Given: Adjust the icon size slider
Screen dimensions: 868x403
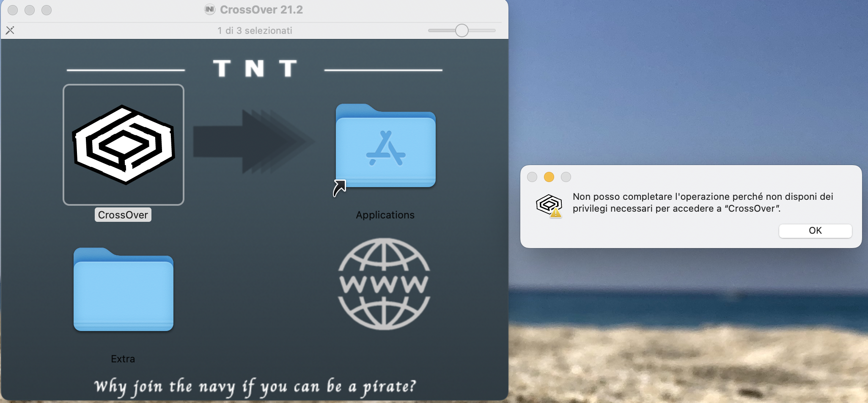Looking at the screenshot, I should pos(462,30).
